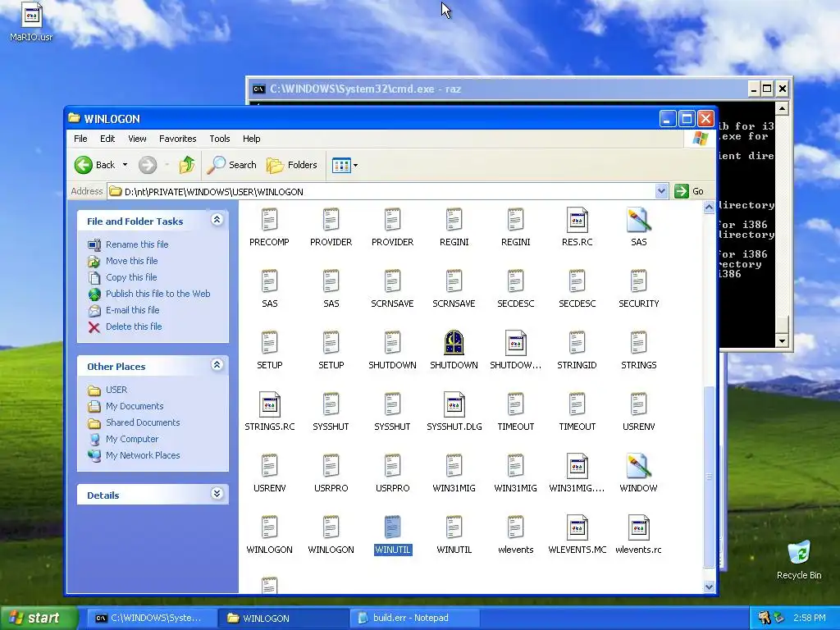The height and width of the screenshot is (630, 840).
Task: Click E-mail this file link
Action: pos(132,310)
